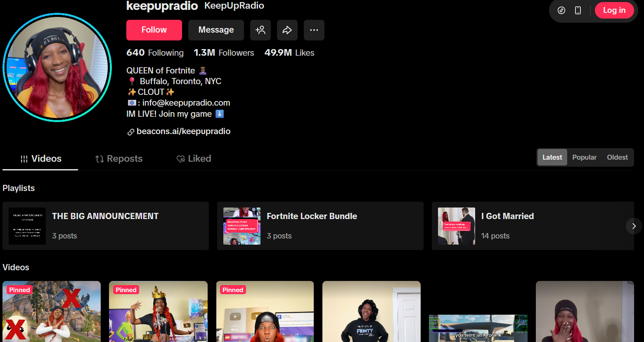The image size is (644, 342).
Task: Click the Fortnite Locker Bundle playlist thumbnail
Action: [x=242, y=226]
